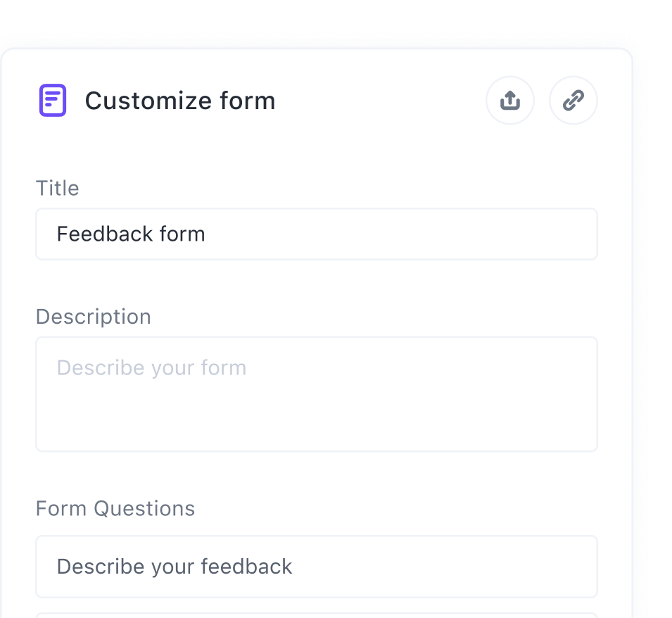This screenshot has height=618, width=672.
Task: Click the right end of the first question field
Action: pyautogui.click(x=577, y=567)
